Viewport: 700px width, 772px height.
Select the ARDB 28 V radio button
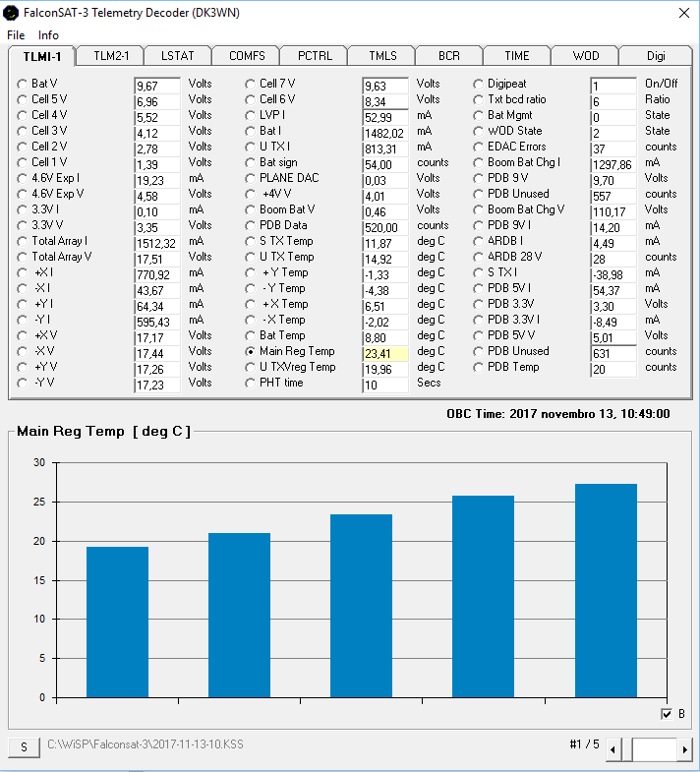tap(478, 258)
